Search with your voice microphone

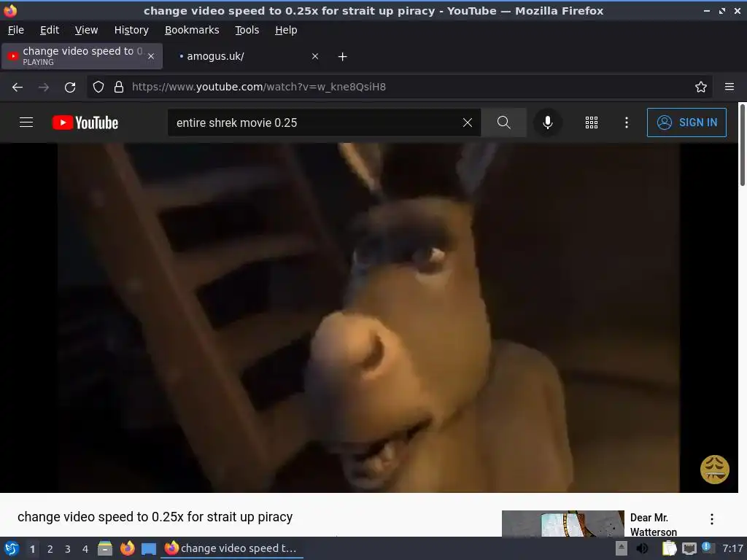[x=548, y=122]
